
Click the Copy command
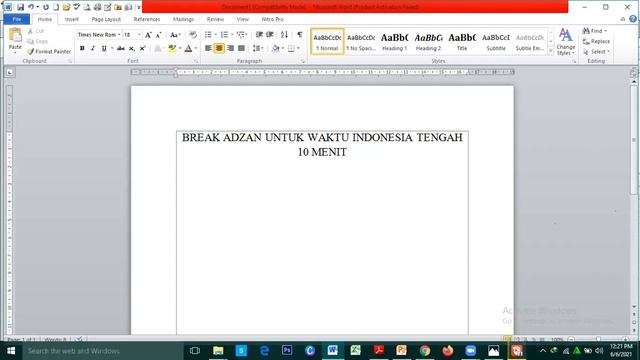pos(38,41)
